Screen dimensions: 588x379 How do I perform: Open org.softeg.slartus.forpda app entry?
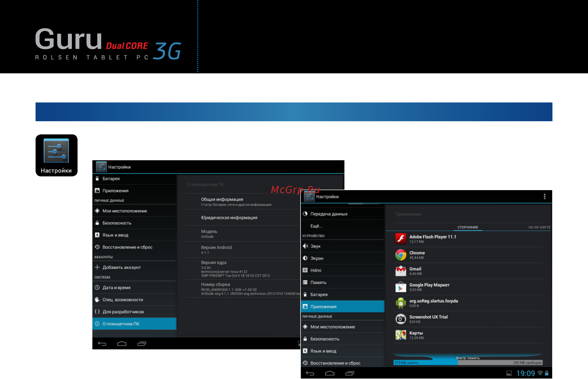click(468, 303)
